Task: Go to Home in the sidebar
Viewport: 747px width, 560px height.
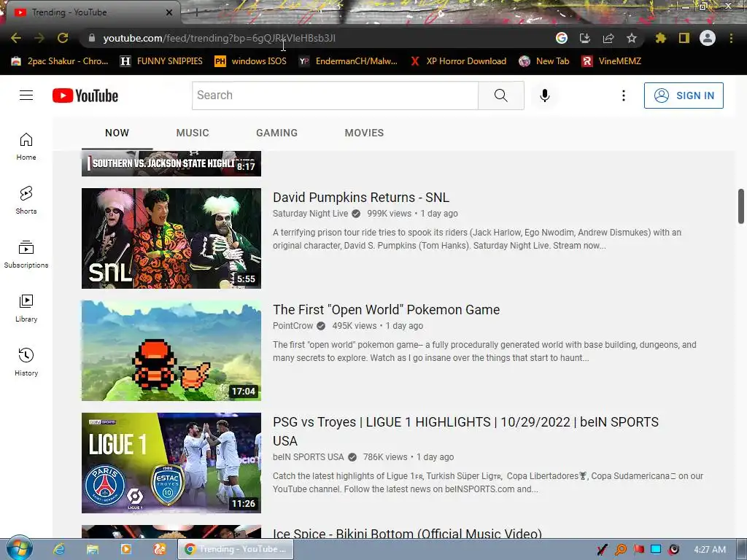Action: click(26, 146)
